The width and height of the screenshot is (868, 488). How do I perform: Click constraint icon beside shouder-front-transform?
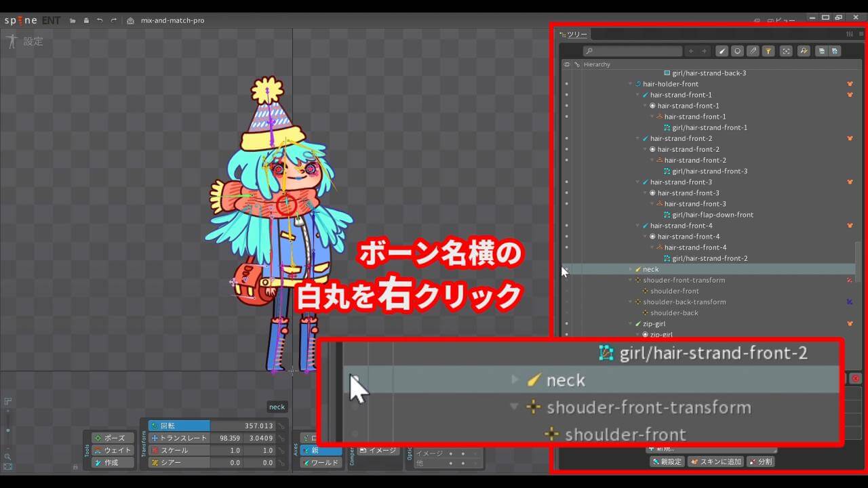(850, 280)
